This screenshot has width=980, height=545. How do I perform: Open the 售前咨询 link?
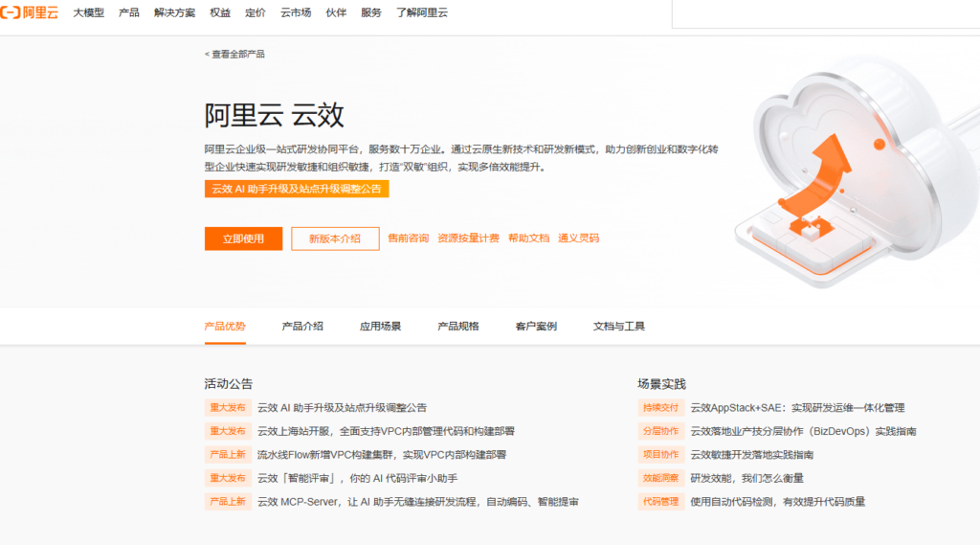(408, 238)
